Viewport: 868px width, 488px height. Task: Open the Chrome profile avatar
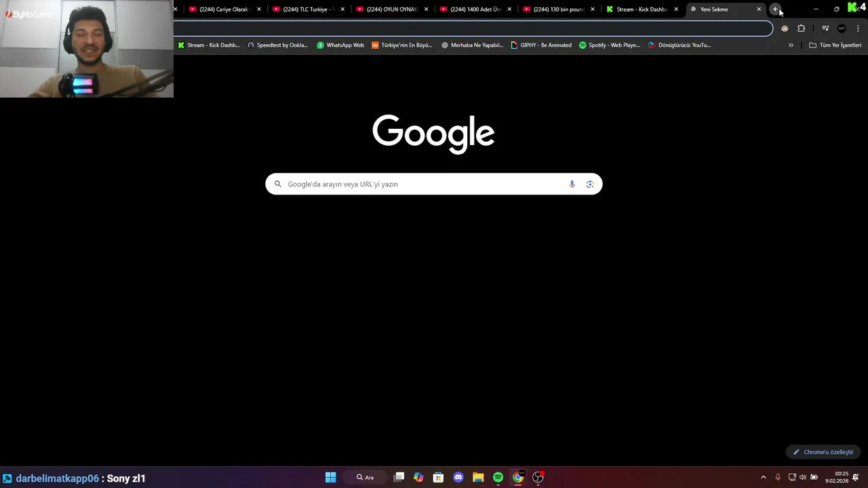[x=842, y=28]
